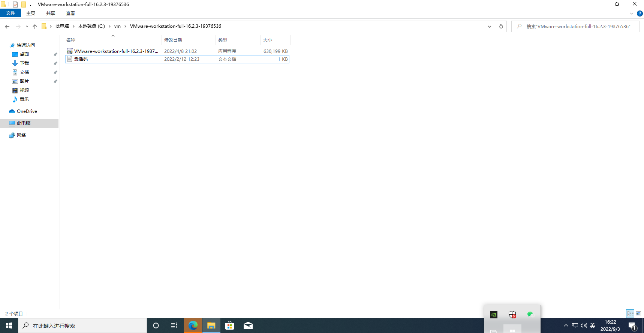Click network icon in system tray

click(x=575, y=325)
